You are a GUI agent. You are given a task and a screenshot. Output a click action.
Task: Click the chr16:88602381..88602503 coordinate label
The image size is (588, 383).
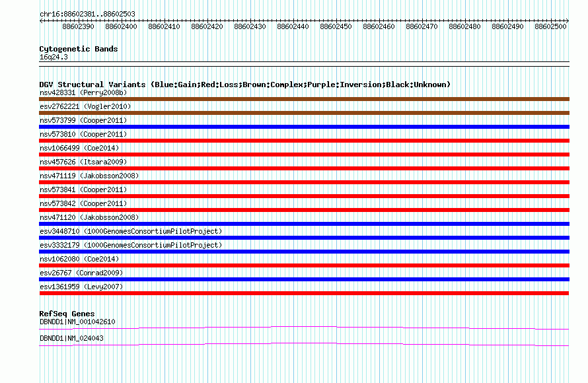87,14
